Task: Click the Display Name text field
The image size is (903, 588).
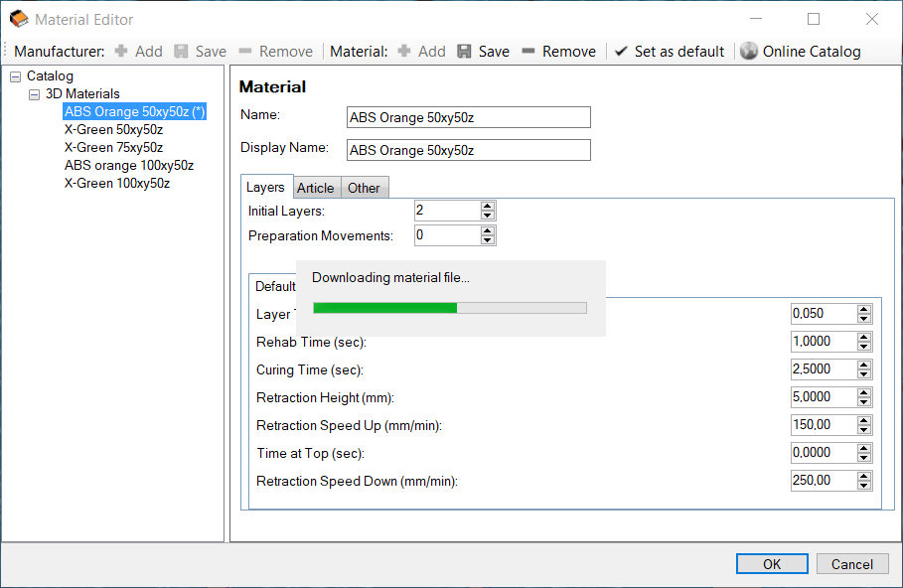Action: [x=468, y=150]
